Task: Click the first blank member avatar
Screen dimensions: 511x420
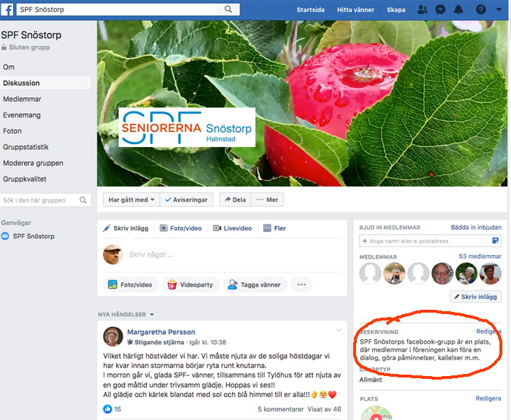Action: click(370, 273)
